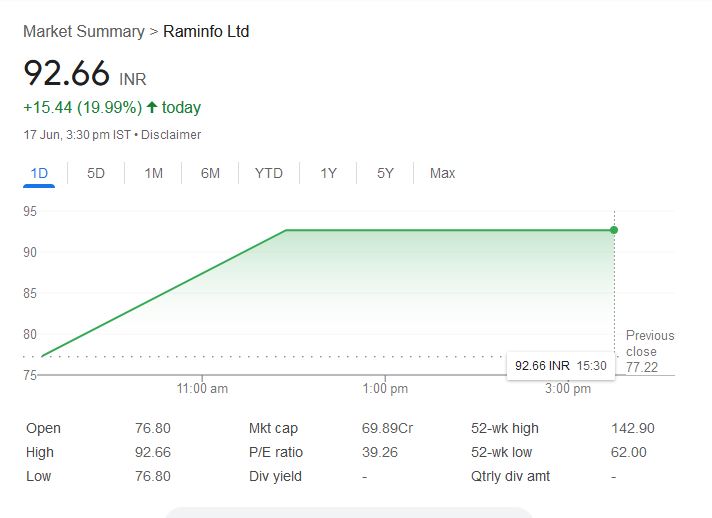Switch to the 1M chart range
Viewport: 712px width, 518px height.
pos(153,173)
